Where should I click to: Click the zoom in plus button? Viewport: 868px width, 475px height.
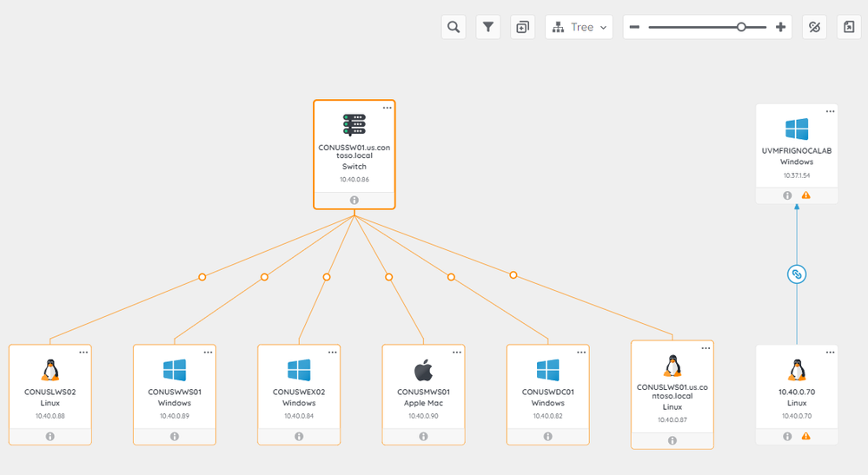[780, 27]
